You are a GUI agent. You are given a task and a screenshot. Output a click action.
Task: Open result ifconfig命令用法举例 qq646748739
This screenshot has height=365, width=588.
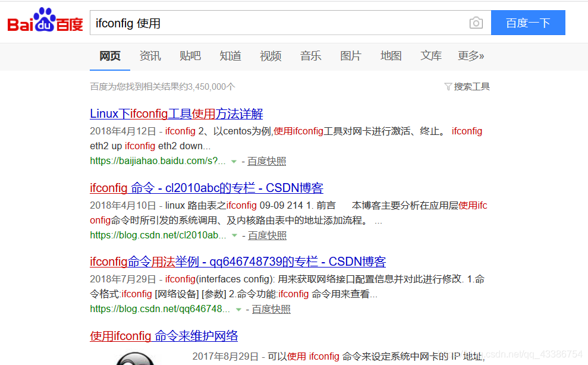point(238,262)
